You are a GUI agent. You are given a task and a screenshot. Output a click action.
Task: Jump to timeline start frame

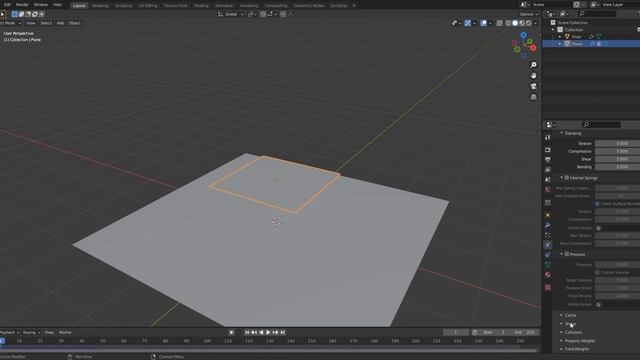click(247, 333)
